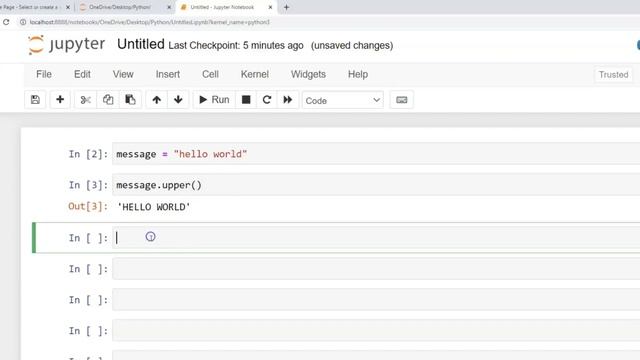The image size is (640, 360).
Task: Open the Edit menu
Action: [x=82, y=74]
